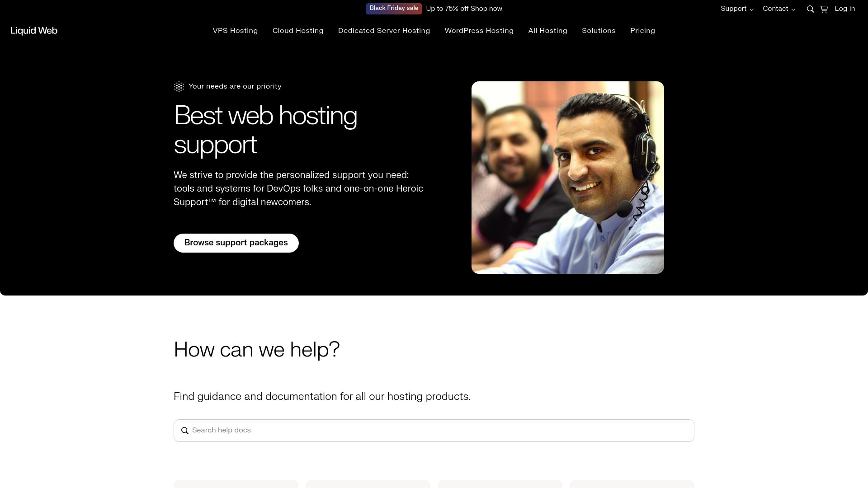The width and height of the screenshot is (868, 488).
Task: Open the Cloud Hosting menu
Action: 298,31
